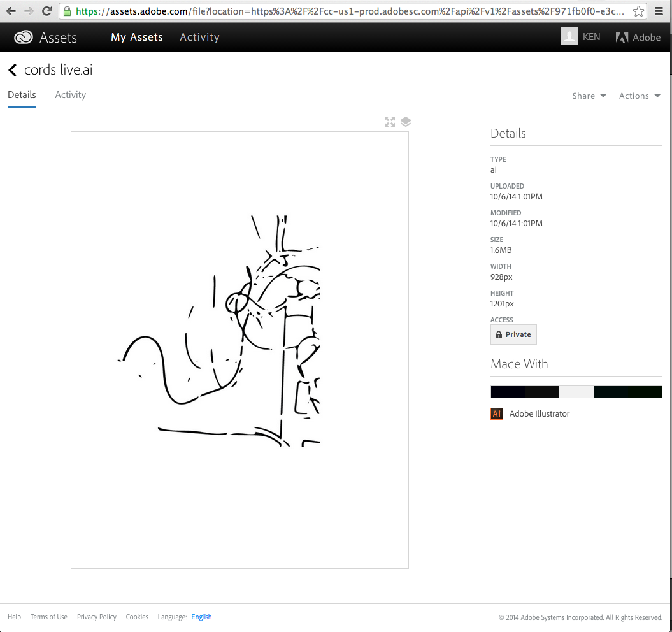Open the layers view icon

point(405,122)
